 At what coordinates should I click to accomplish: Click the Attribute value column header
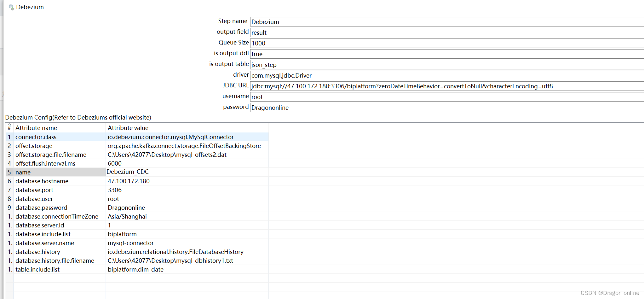pos(128,127)
